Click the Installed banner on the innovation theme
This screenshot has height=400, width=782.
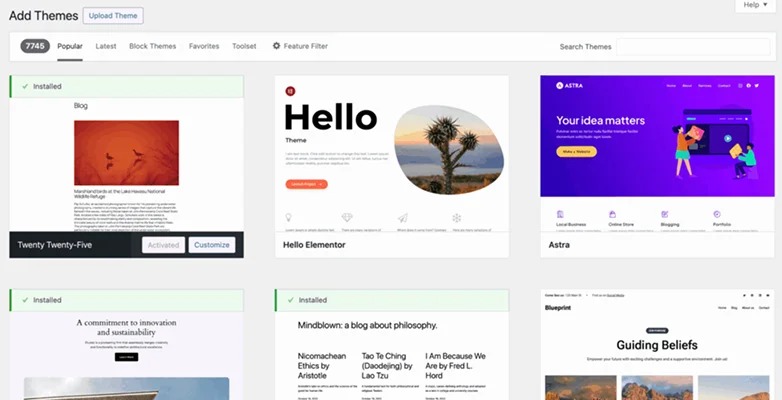127,300
